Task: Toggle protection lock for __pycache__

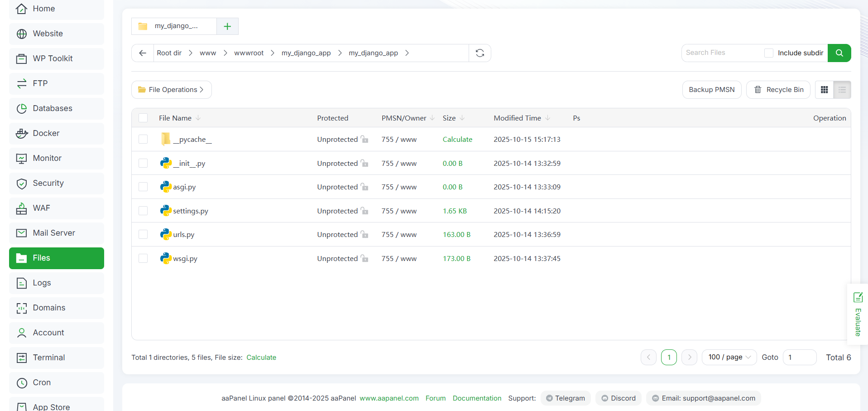Action: click(364, 139)
